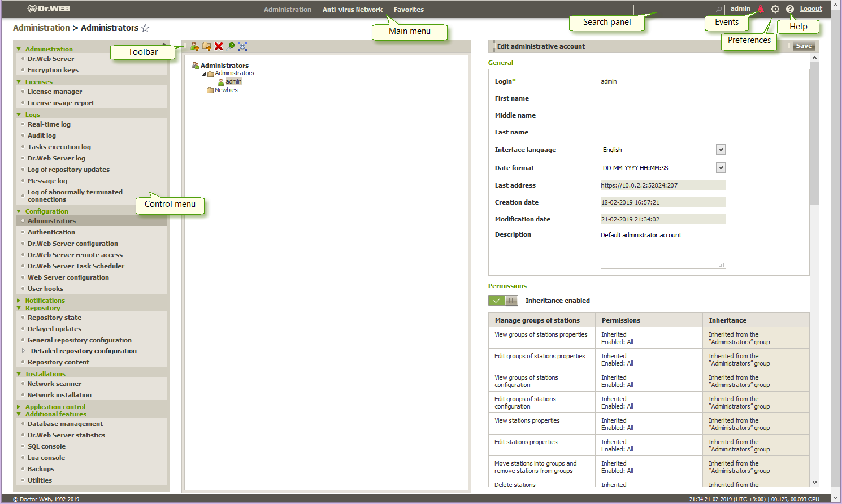Click the red X delete icon
The height and width of the screenshot is (504, 842).
pos(219,46)
